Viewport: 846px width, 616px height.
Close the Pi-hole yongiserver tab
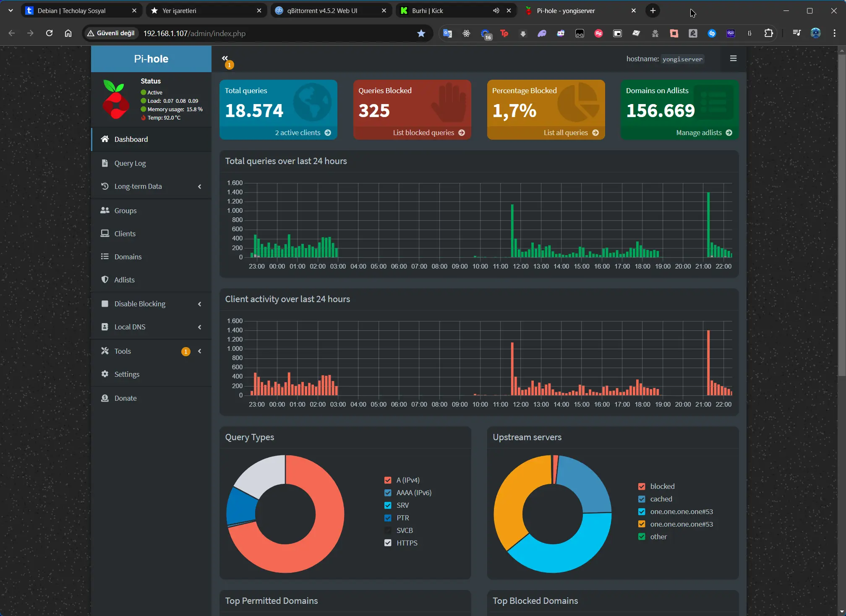pyautogui.click(x=634, y=10)
